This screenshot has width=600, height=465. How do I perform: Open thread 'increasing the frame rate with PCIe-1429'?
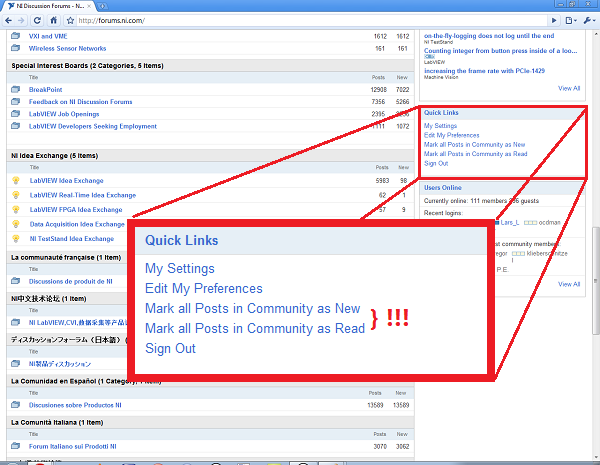[484, 71]
